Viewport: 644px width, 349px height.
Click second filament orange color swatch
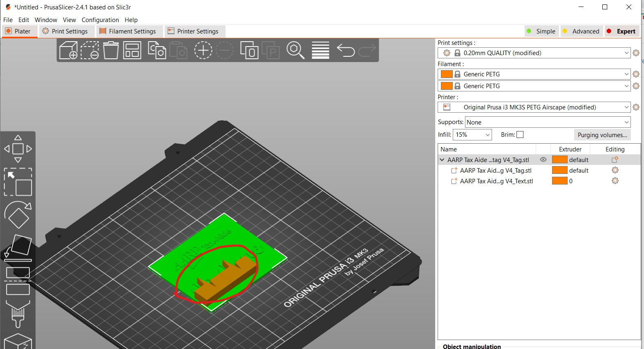pyautogui.click(x=447, y=86)
